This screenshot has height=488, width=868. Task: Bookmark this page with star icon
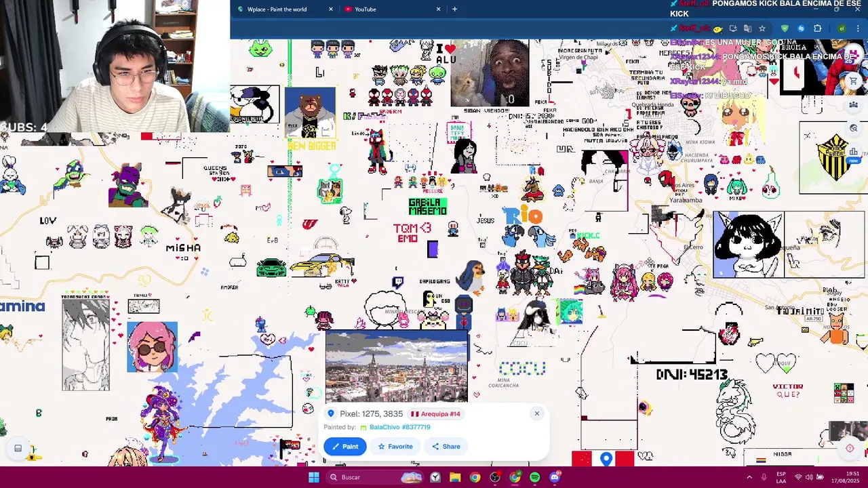(x=762, y=28)
